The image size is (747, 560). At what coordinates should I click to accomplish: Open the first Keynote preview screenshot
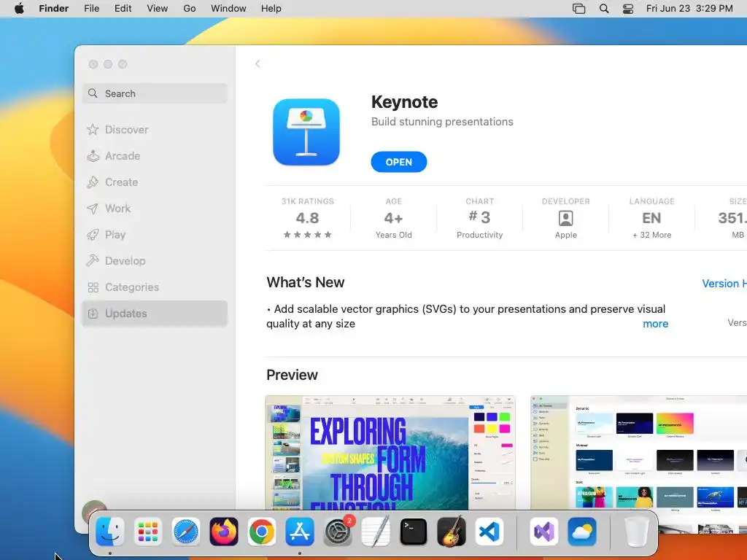point(390,452)
